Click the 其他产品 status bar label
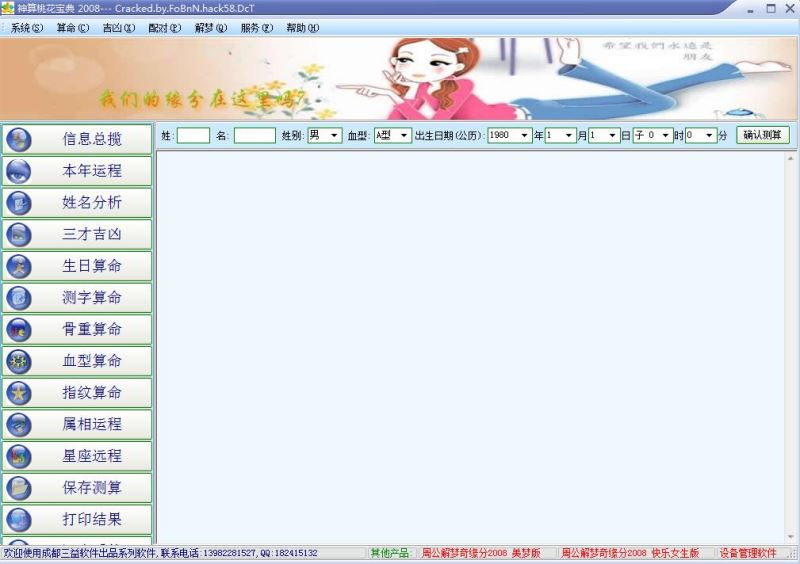 (x=390, y=553)
